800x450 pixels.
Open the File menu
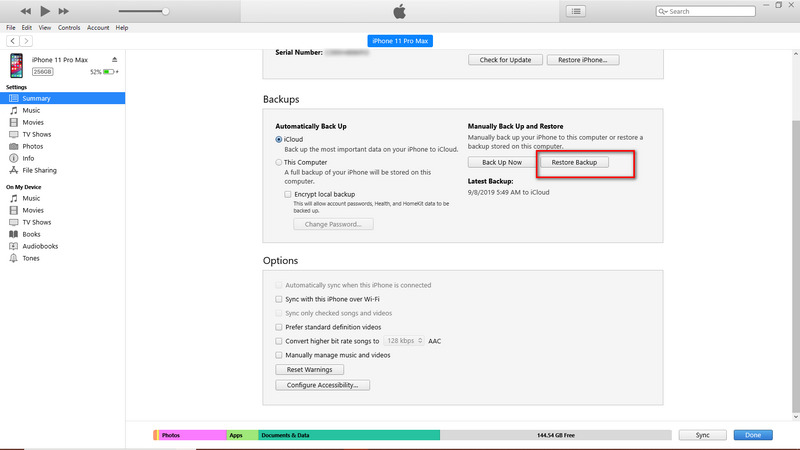pyautogui.click(x=11, y=28)
